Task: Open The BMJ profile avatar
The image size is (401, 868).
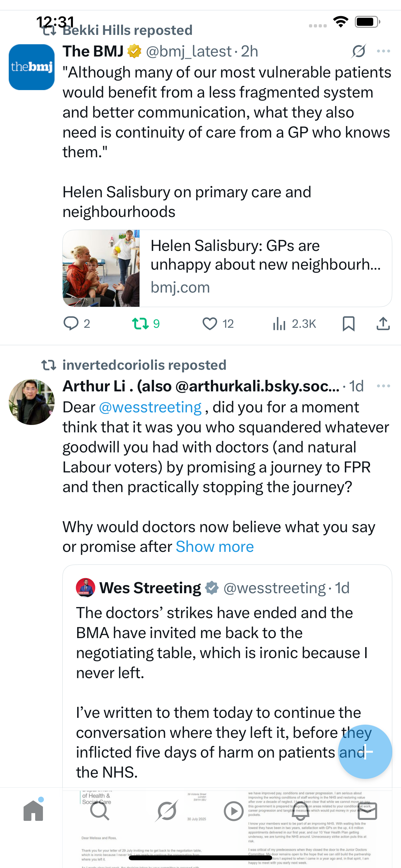Action: tap(32, 67)
